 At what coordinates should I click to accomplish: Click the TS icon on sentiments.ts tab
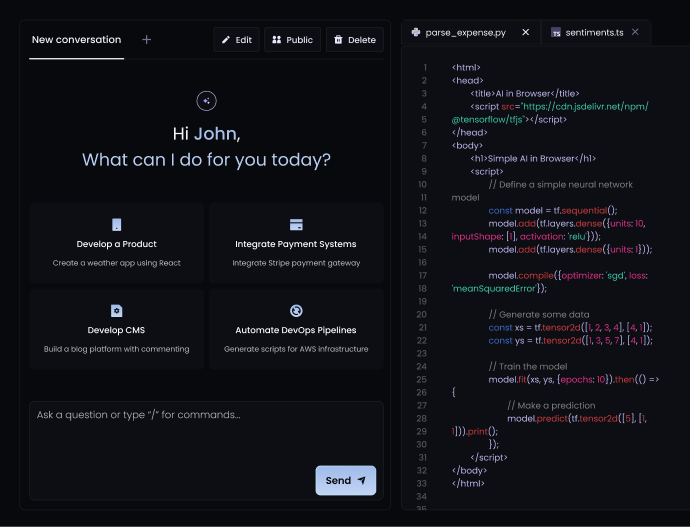(555, 33)
